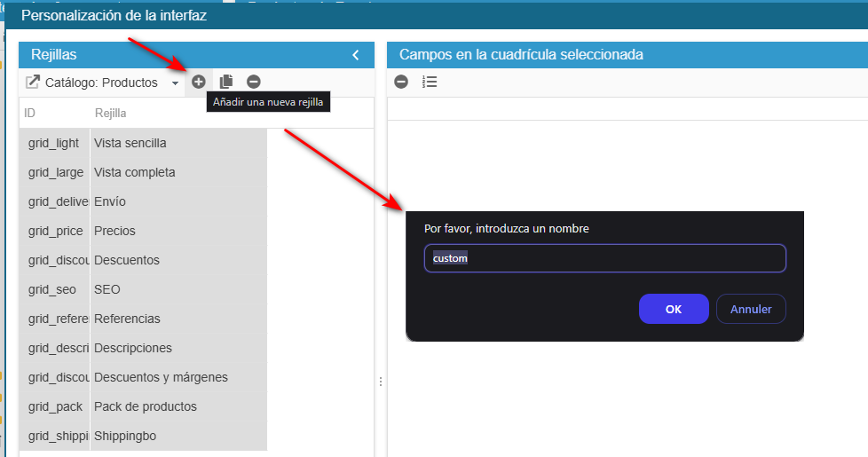Collapse the Rejillas panel with the chevron
The image size is (868, 457).
(x=356, y=55)
